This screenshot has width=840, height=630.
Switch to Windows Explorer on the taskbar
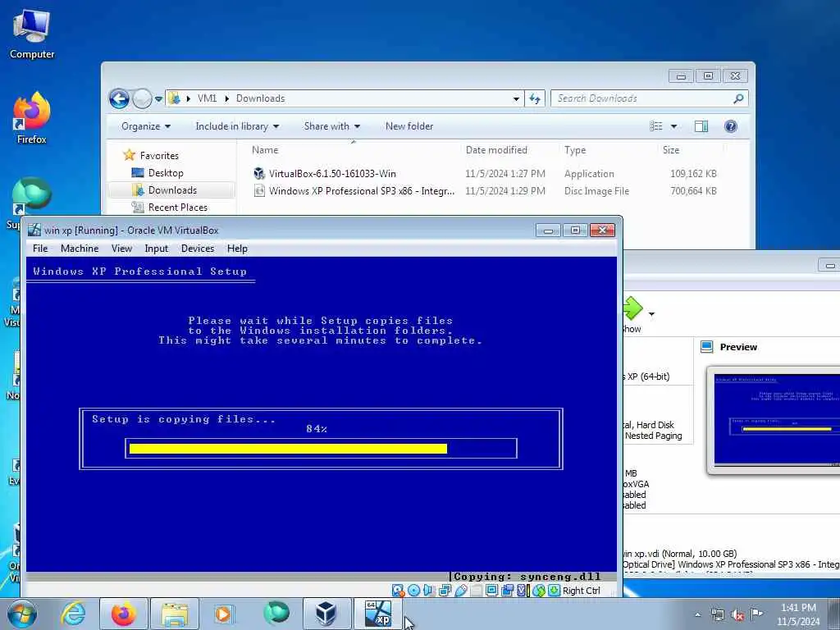tap(175, 614)
